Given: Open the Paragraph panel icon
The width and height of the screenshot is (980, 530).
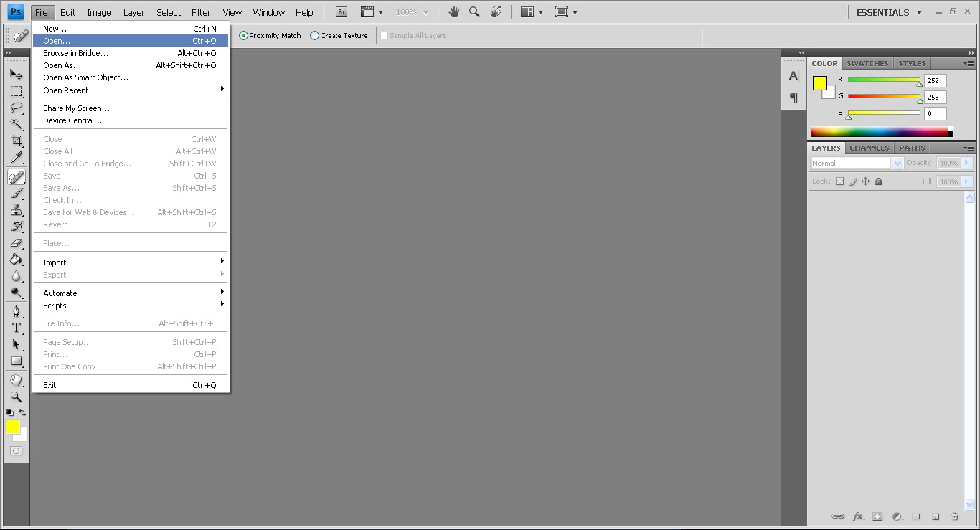Looking at the screenshot, I should pyautogui.click(x=793, y=97).
